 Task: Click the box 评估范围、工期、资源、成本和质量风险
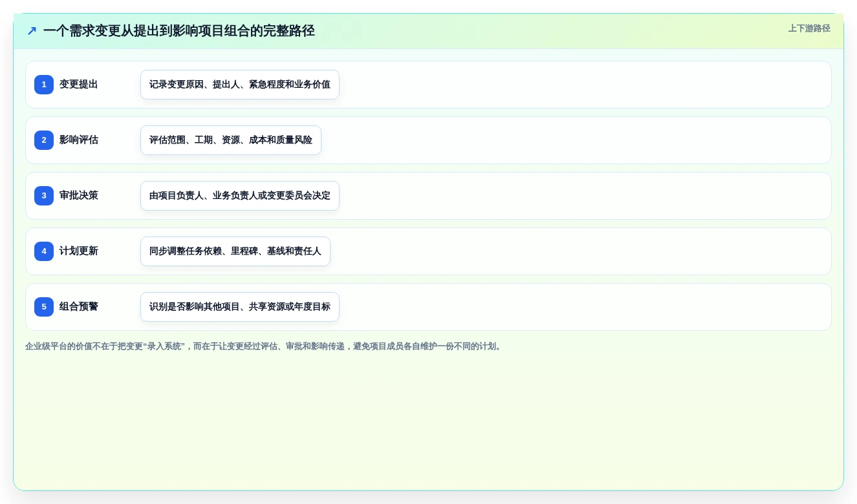click(231, 140)
